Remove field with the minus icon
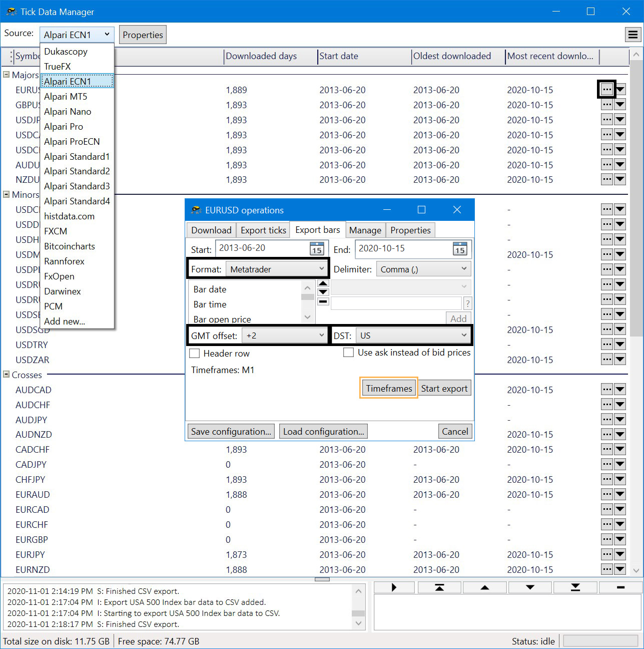Viewport: 644px width, 649px height. (323, 301)
